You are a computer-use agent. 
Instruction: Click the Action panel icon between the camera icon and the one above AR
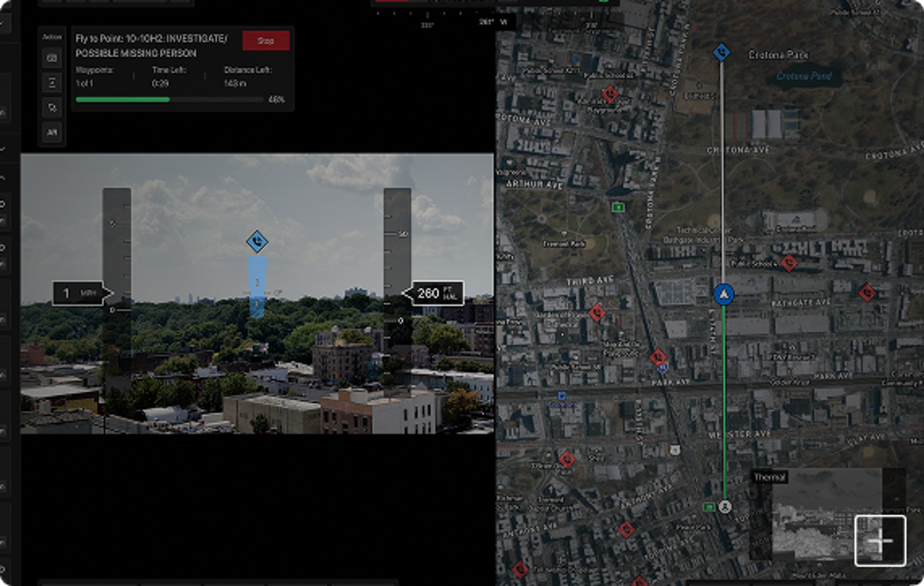click(52, 83)
